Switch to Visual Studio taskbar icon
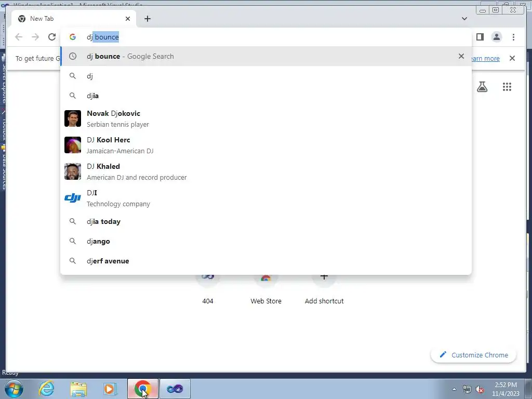Viewport: 532px width, 399px height. (x=175, y=389)
